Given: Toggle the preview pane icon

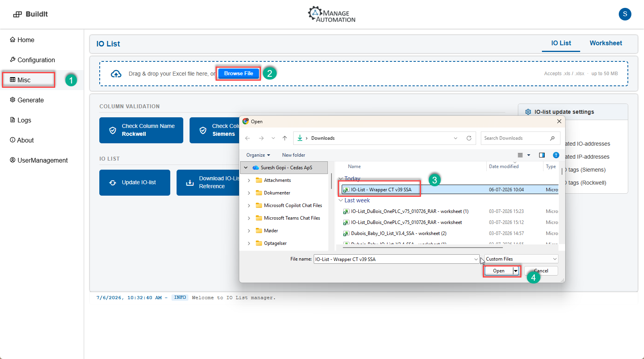Looking at the screenshot, I should 542,155.
